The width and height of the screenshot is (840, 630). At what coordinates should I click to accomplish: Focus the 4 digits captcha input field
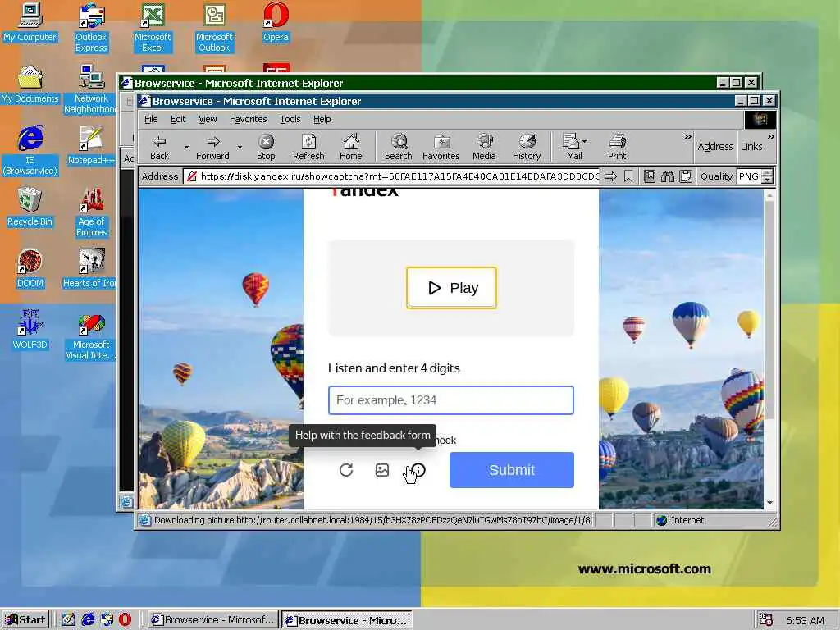tap(451, 400)
